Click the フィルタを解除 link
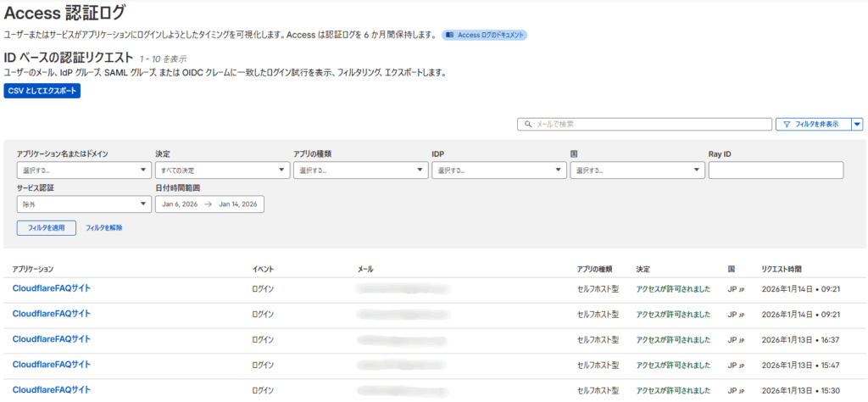Viewport: 868px width, 402px height. (x=104, y=227)
